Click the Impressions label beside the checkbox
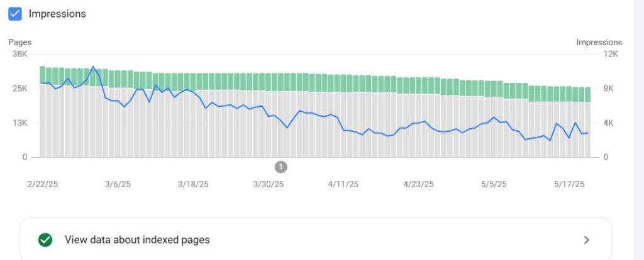This screenshot has width=644, height=260. [x=57, y=14]
